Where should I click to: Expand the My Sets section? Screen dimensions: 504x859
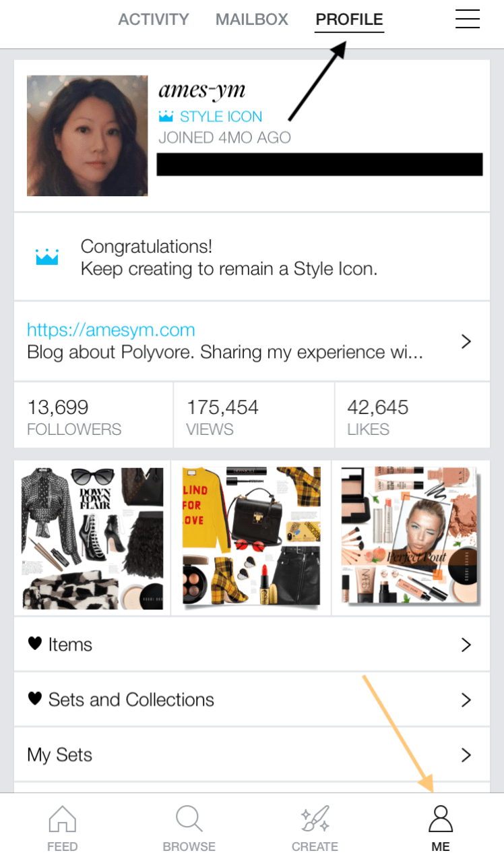point(466,754)
